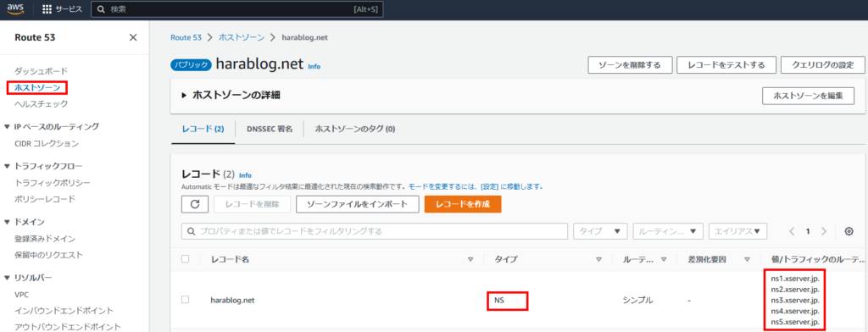This screenshot has height=332, width=868.
Task: Collapse the traffic flow sidebar section
Action: pyautogui.click(x=7, y=166)
